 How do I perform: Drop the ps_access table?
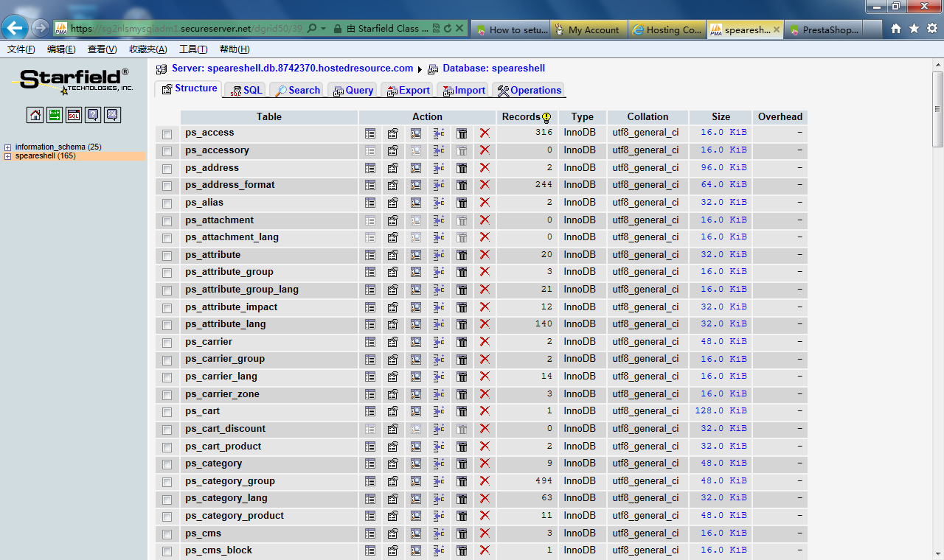pos(485,133)
